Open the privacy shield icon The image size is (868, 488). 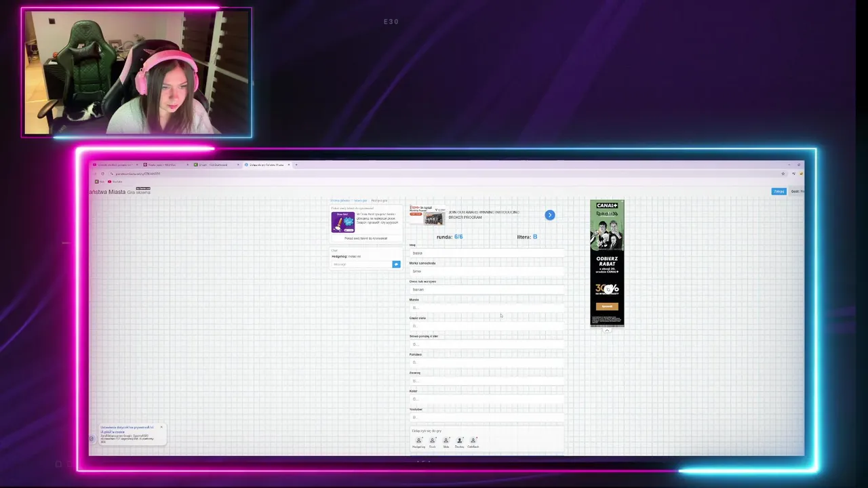[92, 439]
